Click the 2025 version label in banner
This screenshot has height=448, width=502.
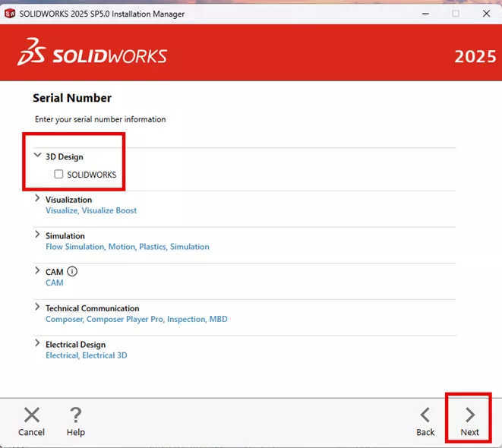[475, 57]
